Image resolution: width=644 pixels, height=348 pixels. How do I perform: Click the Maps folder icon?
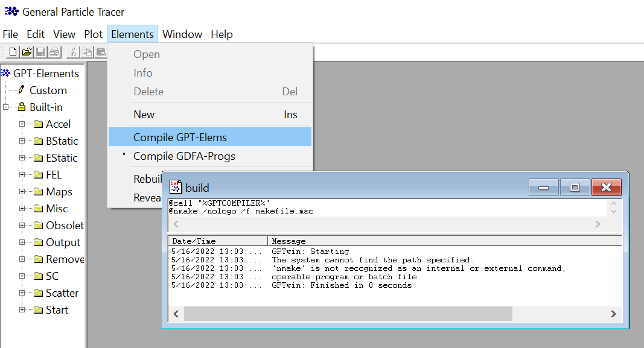38,191
